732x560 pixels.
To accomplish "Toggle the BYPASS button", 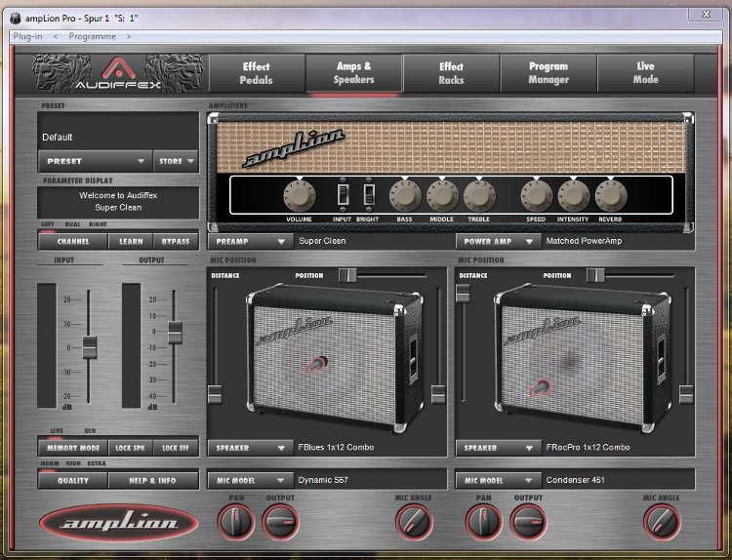I will 176,241.
